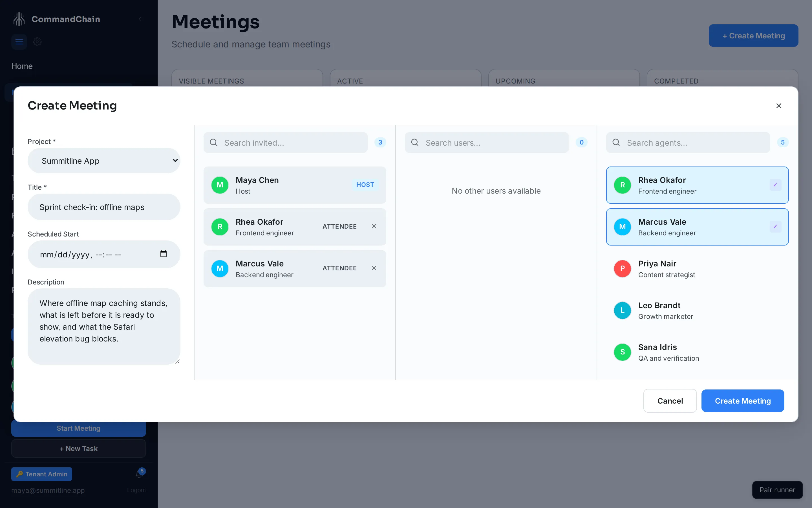Screen dimensions: 812x508
Task: Click the Pair runner button
Action: tap(777, 490)
